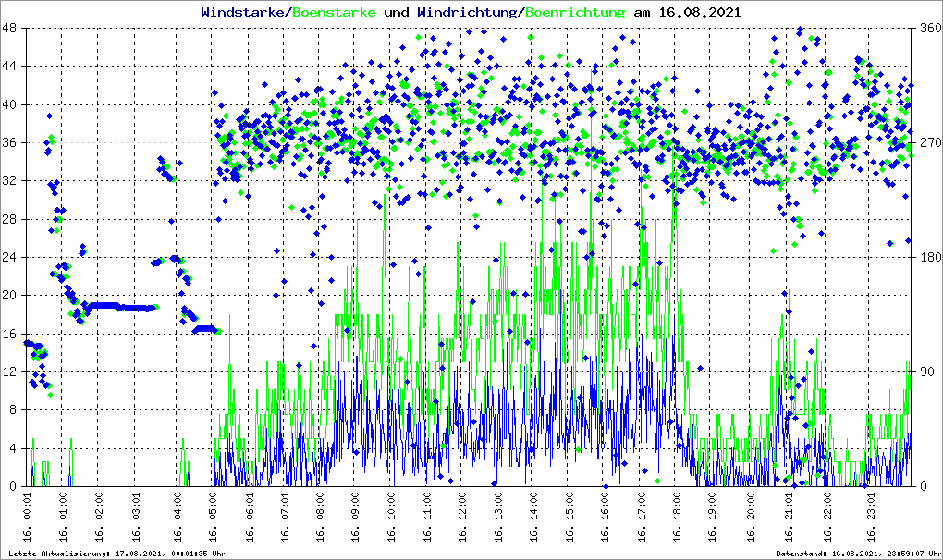Screen dimensions: 943x560
Task: Click the '90' label on right axis
Action: [x=924, y=371]
